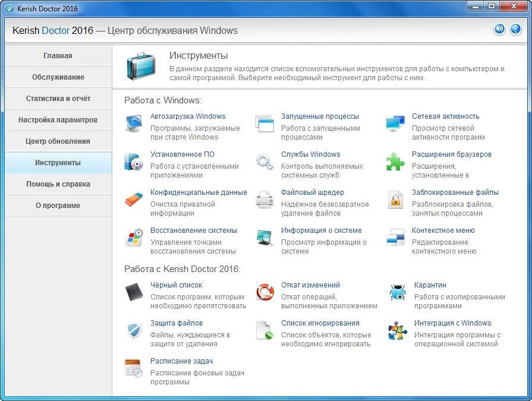This screenshot has height=401, width=532.
Task: Click the calendar icon for Расписание задач
Action: coord(133,368)
